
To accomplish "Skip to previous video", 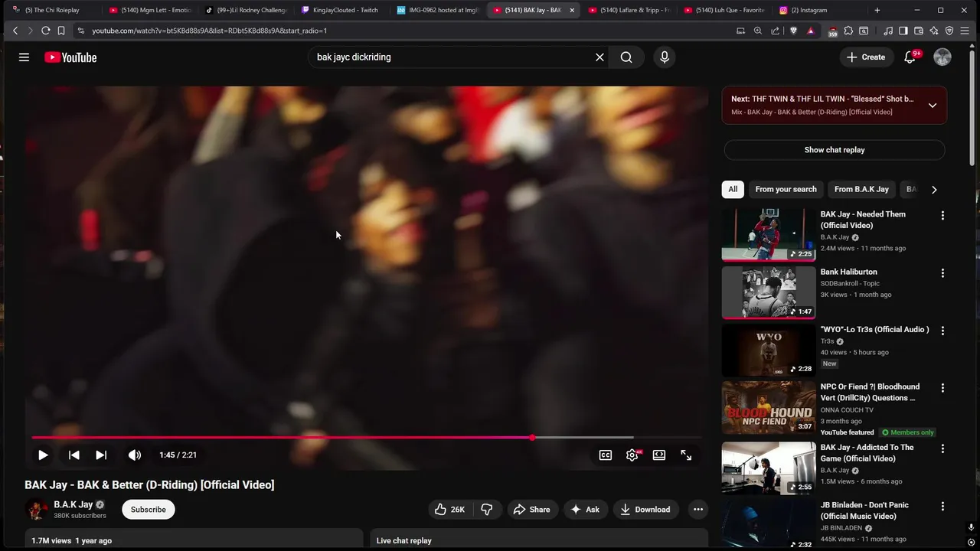I will point(74,455).
